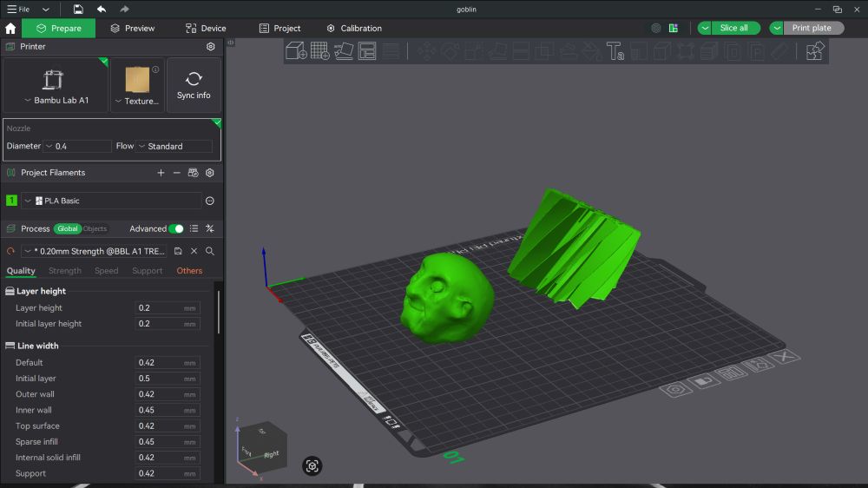The width and height of the screenshot is (868, 488).
Task: Open the File menu dropdown arrow
Action: point(46,10)
